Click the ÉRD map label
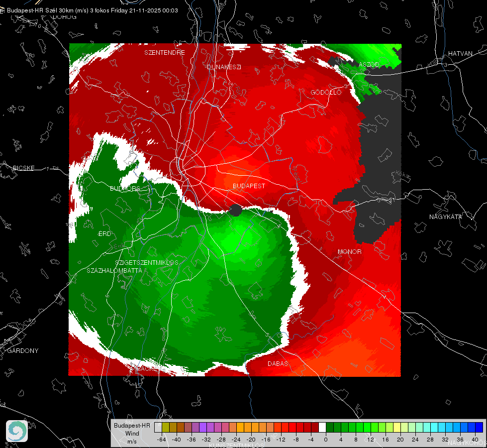 [104, 234]
